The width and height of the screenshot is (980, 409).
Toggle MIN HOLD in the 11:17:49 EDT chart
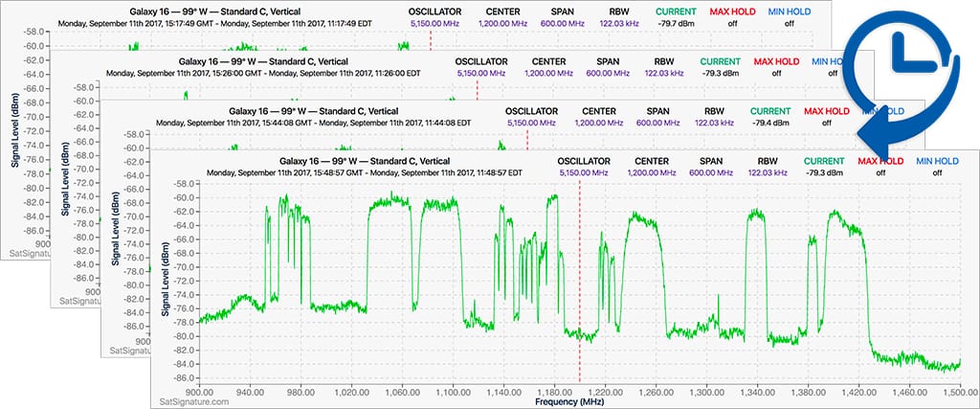pyautogui.click(x=789, y=11)
